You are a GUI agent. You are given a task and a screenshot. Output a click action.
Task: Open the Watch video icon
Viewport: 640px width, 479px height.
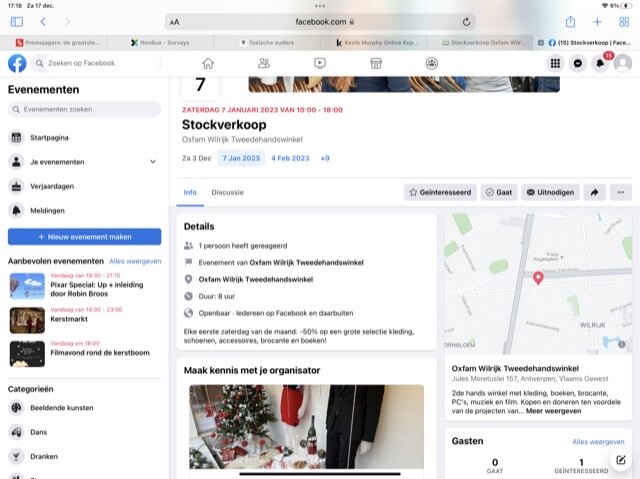[319, 63]
